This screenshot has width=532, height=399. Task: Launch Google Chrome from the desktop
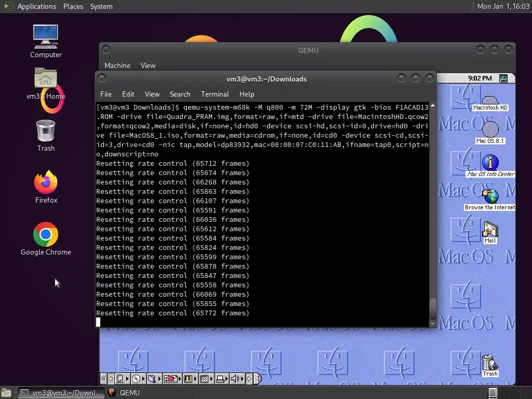(x=46, y=239)
